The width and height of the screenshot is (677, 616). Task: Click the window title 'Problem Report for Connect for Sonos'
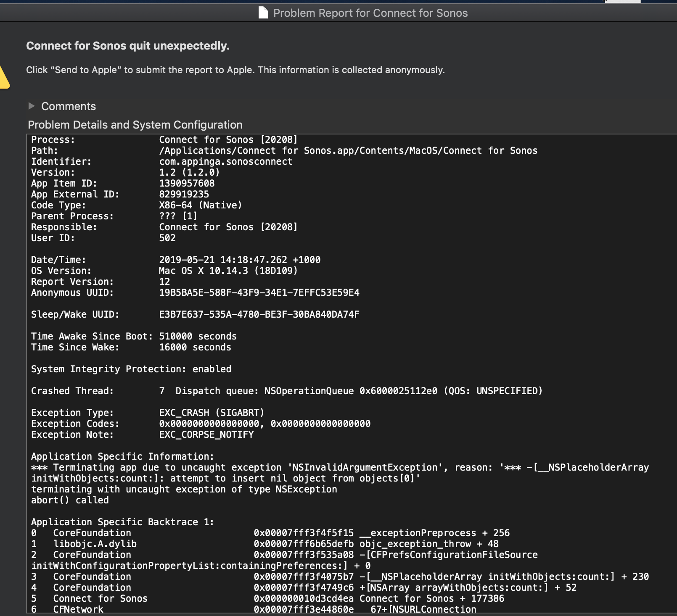pos(370,13)
